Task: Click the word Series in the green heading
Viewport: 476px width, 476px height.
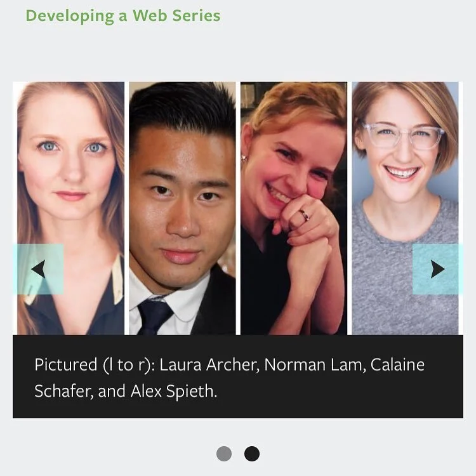Action: (x=196, y=16)
